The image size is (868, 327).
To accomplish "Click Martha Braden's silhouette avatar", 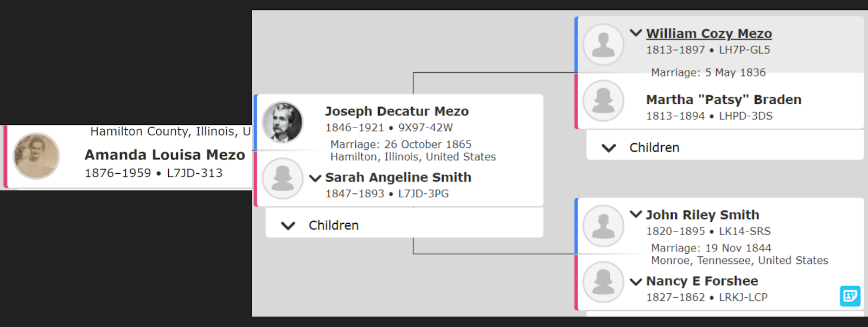I will coord(603,100).
